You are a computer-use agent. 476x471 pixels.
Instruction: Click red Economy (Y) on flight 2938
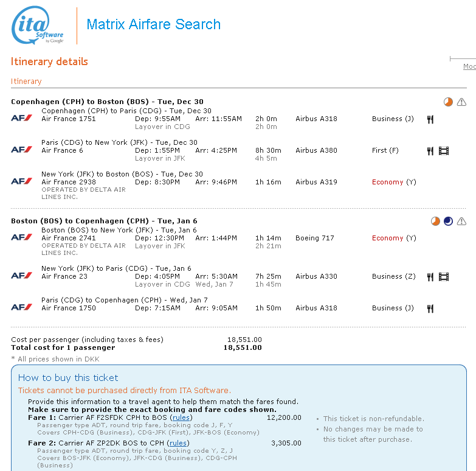click(394, 182)
